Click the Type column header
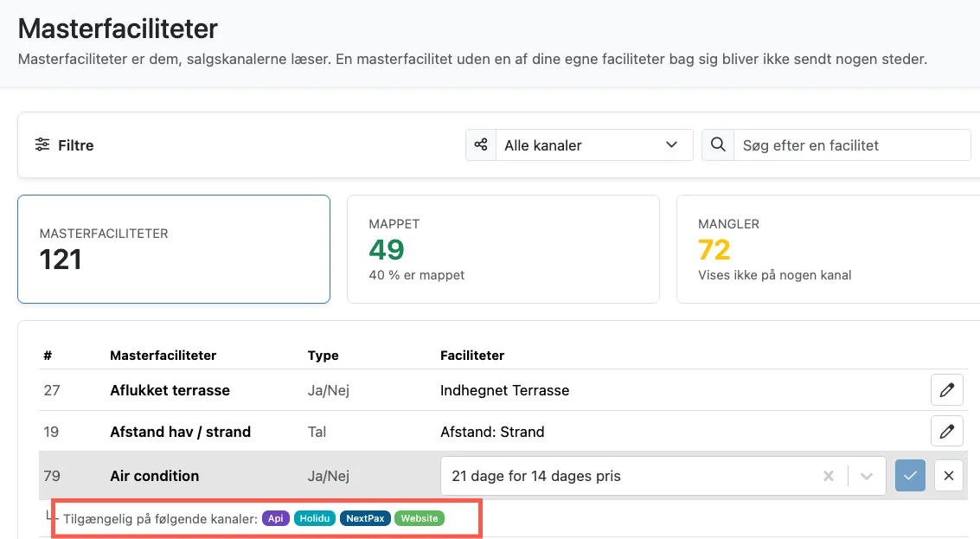Viewport: 980px width, 539px height. click(x=323, y=356)
